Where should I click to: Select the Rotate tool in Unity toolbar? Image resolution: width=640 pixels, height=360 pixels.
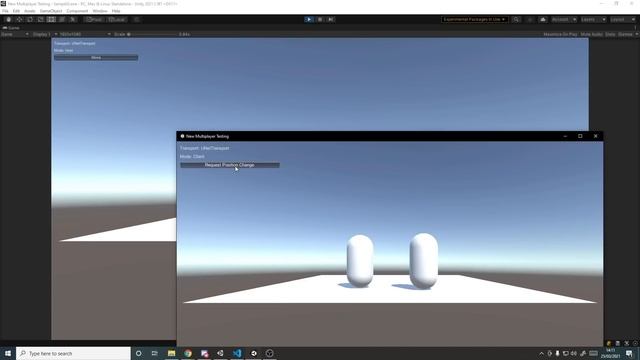[x=30, y=20]
